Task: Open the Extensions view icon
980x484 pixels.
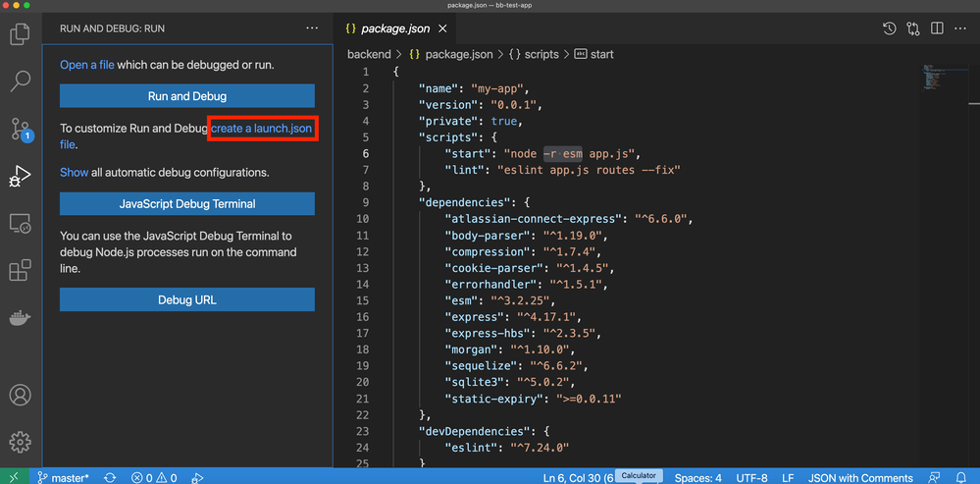Action: click(20, 271)
